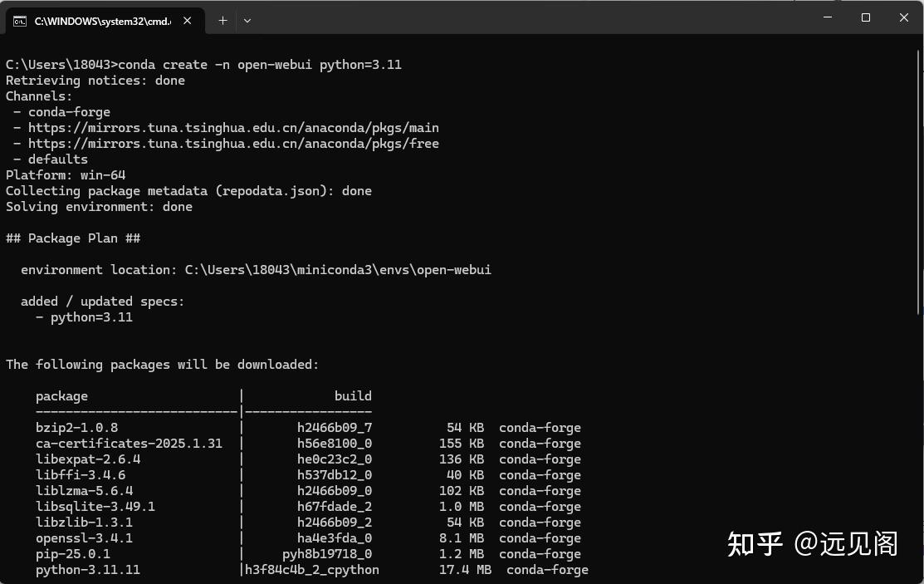This screenshot has height=584, width=924.
Task: Click inside the terminal output area
Action: click(x=457, y=332)
